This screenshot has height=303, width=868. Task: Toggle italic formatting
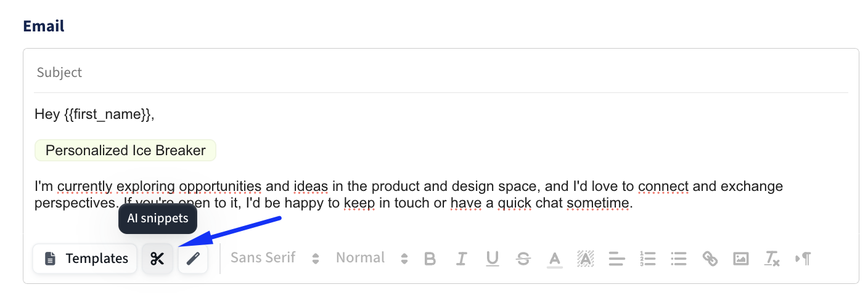[461, 259]
